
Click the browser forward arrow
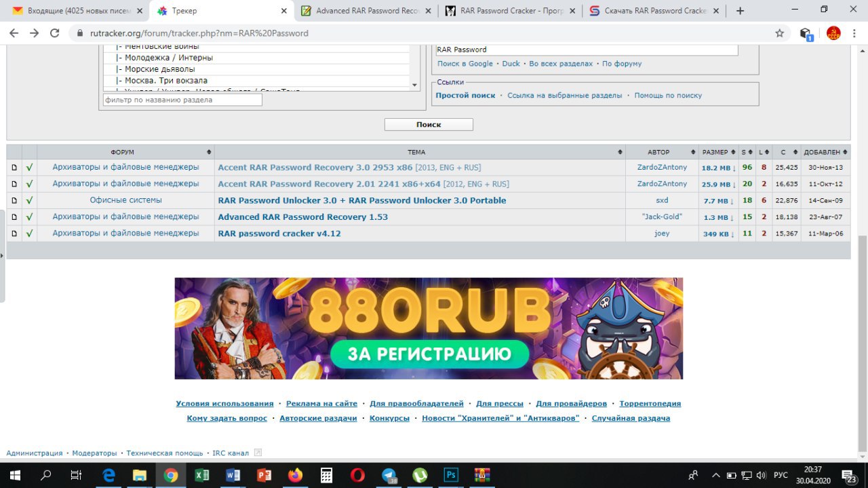35,33
